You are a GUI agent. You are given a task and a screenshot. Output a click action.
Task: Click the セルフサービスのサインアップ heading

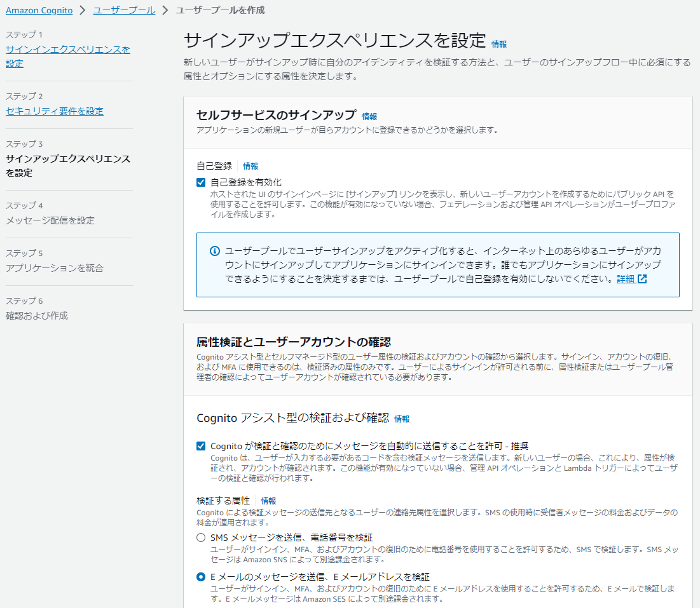pos(276,115)
